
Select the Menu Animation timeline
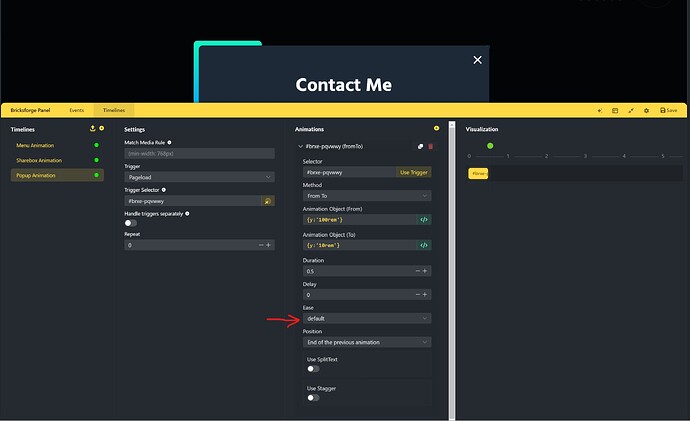(x=36, y=146)
